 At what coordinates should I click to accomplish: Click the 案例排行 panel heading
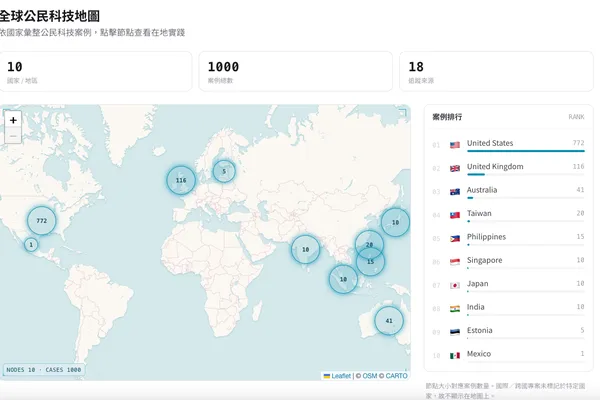(447, 117)
